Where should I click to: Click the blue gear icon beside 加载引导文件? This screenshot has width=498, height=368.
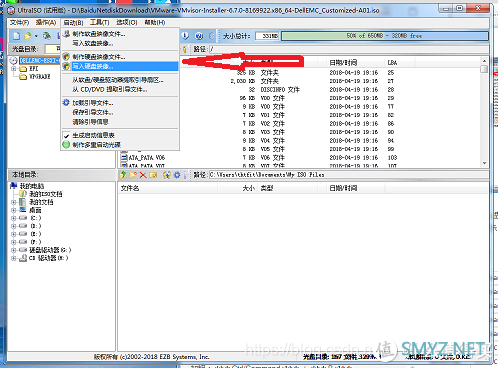coord(66,103)
